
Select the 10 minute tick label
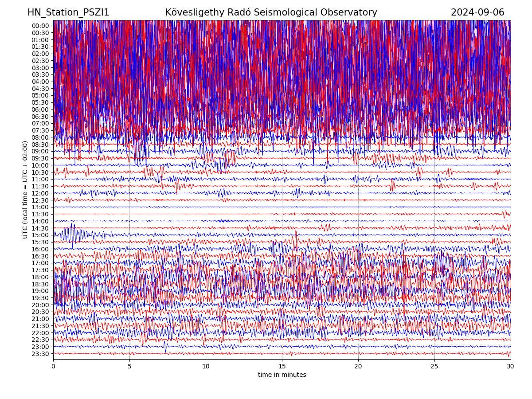pyautogui.click(x=206, y=367)
